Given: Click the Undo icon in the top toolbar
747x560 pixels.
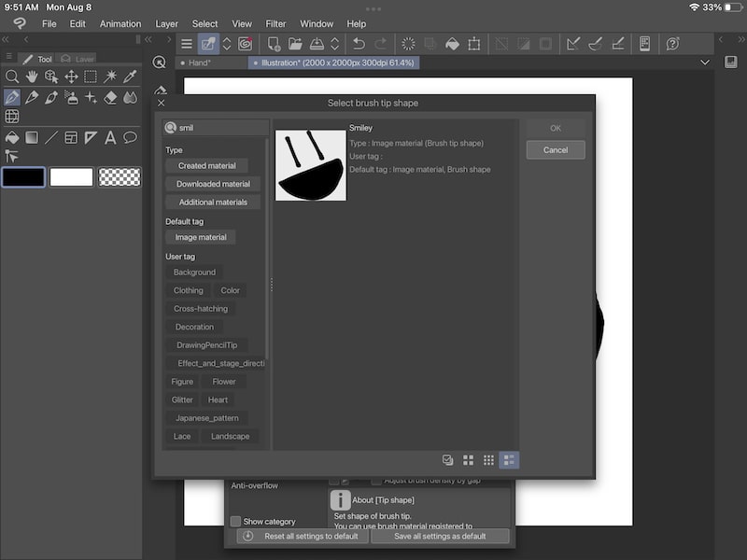Looking at the screenshot, I should coord(358,43).
